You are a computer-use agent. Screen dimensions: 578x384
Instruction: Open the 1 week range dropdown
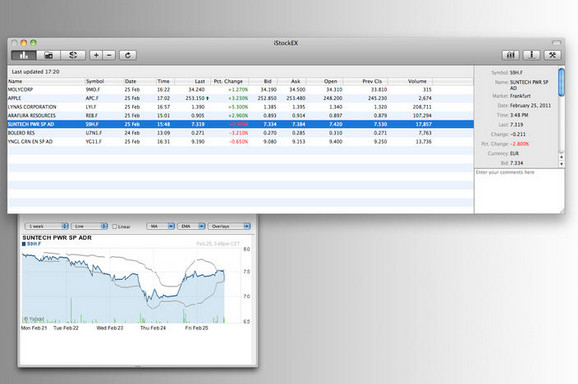pyautogui.click(x=46, y=226)
